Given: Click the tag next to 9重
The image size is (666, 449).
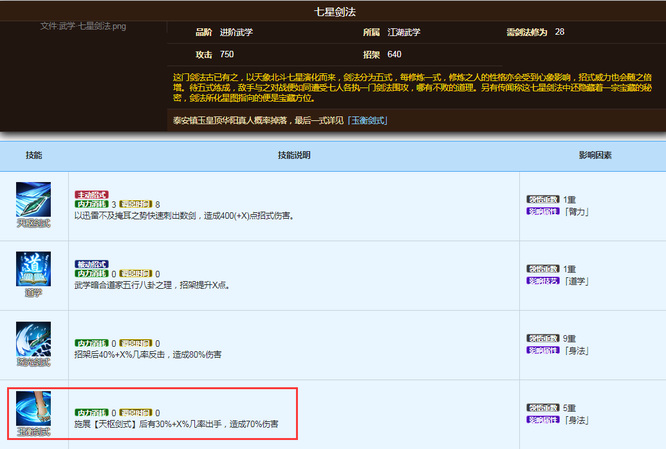Looking at the screenshot, I should pyautogui.click(x=543, y=339).
